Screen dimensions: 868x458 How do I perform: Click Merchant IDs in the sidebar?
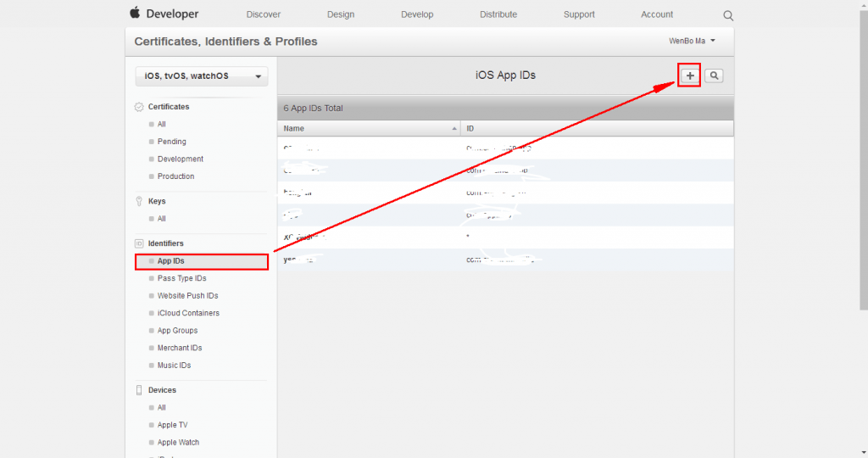coord(179,348)
